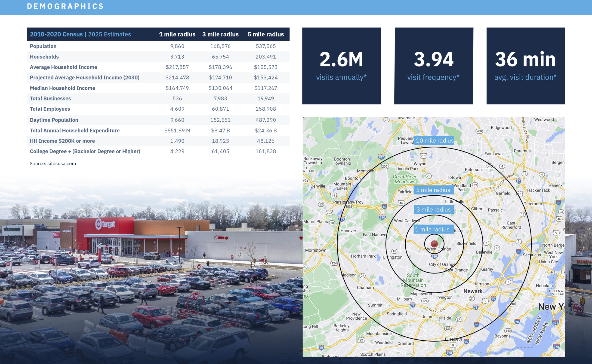Click the Newark city label on map
The image size is (592, 364).
coord(473,291)
